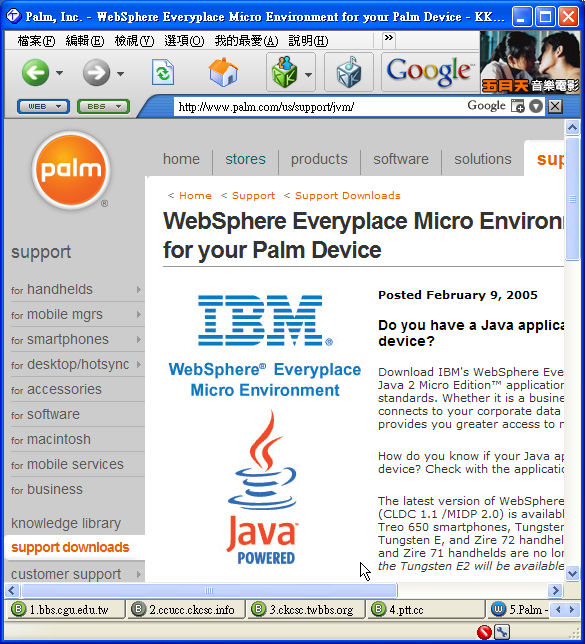
Task: Open the forward button history dropdown arrow
Action: (120, 73)
